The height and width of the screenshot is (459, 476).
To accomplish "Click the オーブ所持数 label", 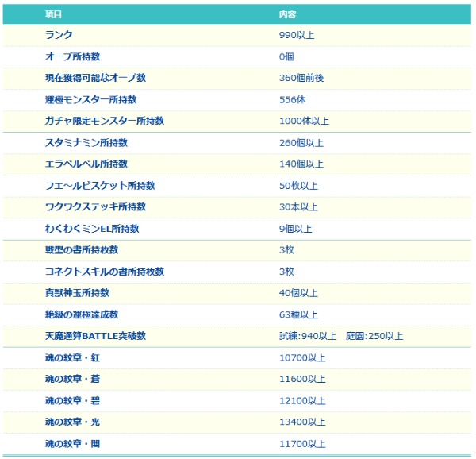I will point(72,56).
